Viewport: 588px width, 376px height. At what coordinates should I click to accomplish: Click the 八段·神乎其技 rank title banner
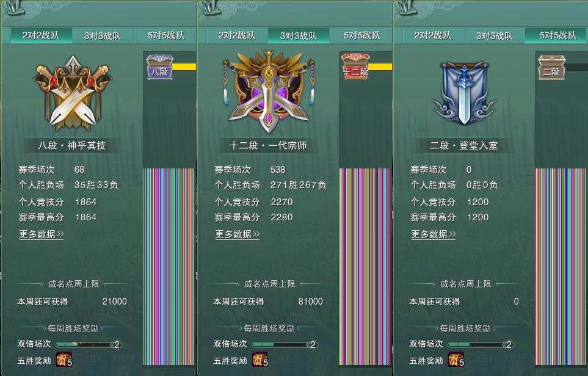pos(72,145)
